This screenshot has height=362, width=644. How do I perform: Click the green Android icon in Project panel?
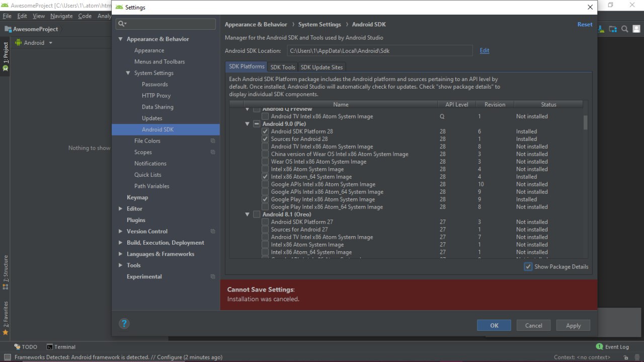click(x=19, y=43)
